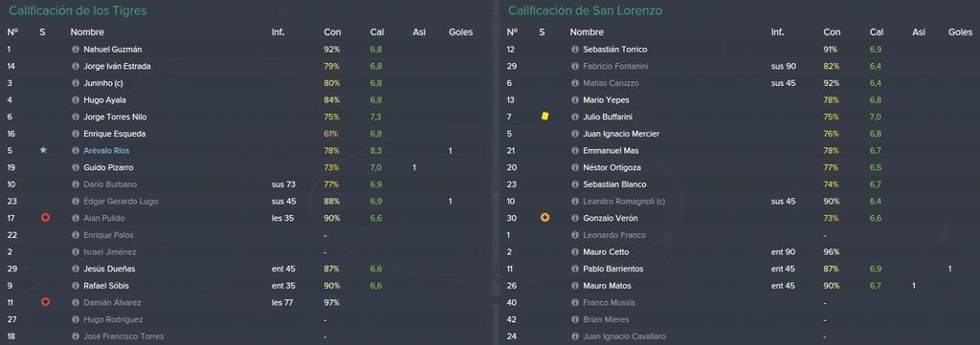
Task: Click info icon beside Nahuel Guzmán
Action: pyautogui.click(x=76, y=50)
